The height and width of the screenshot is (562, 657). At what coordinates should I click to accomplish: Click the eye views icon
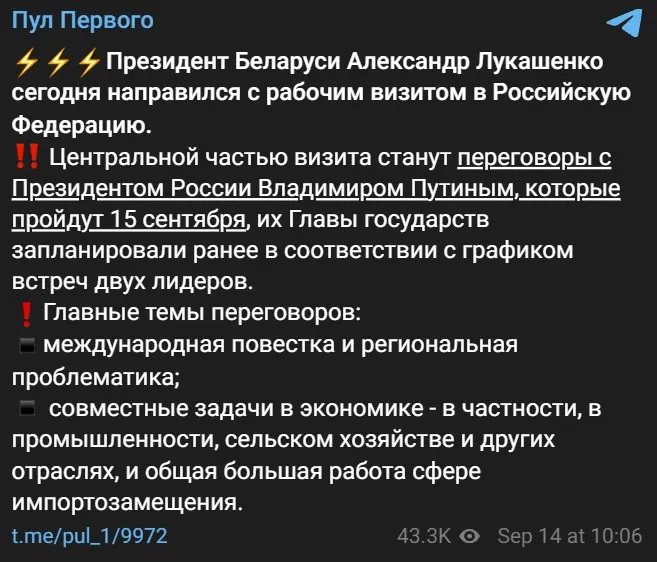point(469,536)
